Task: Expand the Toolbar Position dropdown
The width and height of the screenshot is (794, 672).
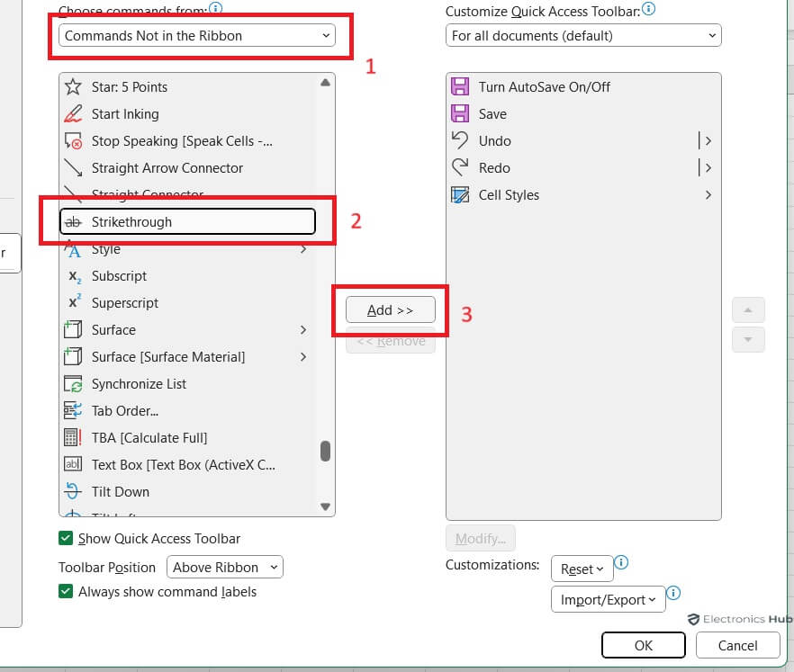Action: [x=225, y=568]
